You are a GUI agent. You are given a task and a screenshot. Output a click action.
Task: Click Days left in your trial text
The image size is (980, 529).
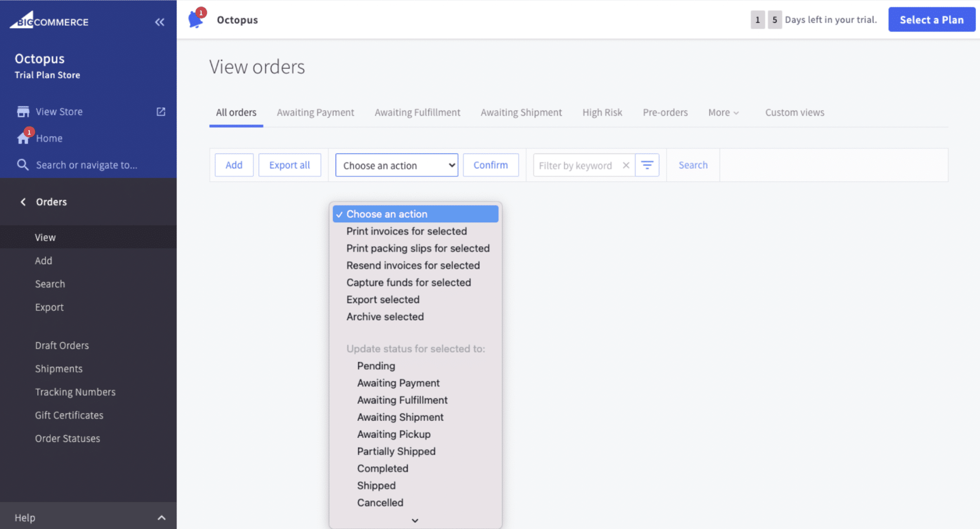[831, 20]
